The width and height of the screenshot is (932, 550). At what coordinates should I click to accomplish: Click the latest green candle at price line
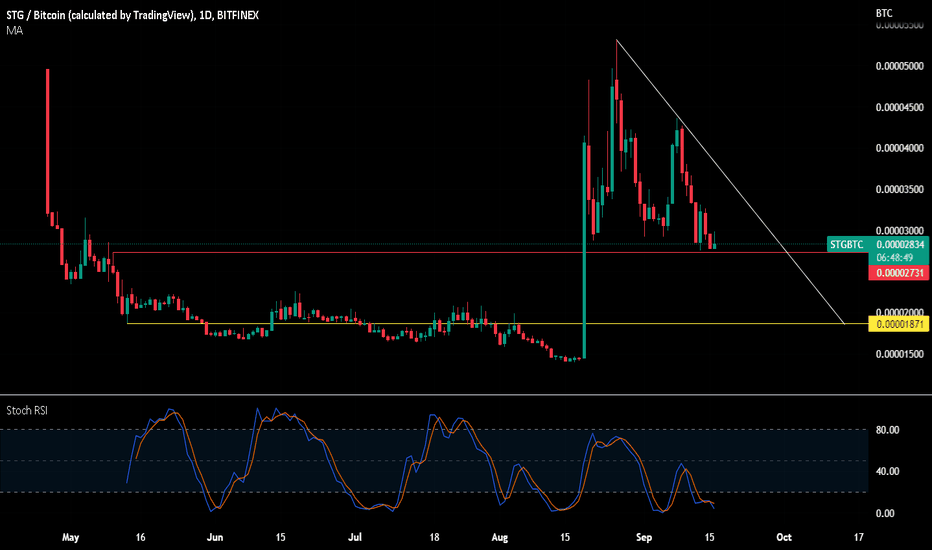click(x=714, y=246)
